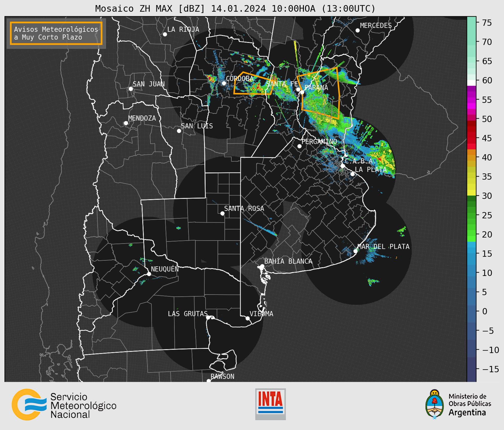Image resolution: width=504 pixels, height=430 pixels.
Task: Click the VIEDMA city marker
Action: (x=248, y=318)
